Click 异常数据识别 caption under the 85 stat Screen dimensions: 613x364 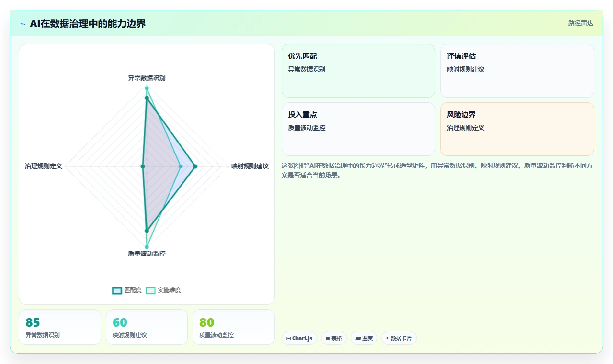43,335
